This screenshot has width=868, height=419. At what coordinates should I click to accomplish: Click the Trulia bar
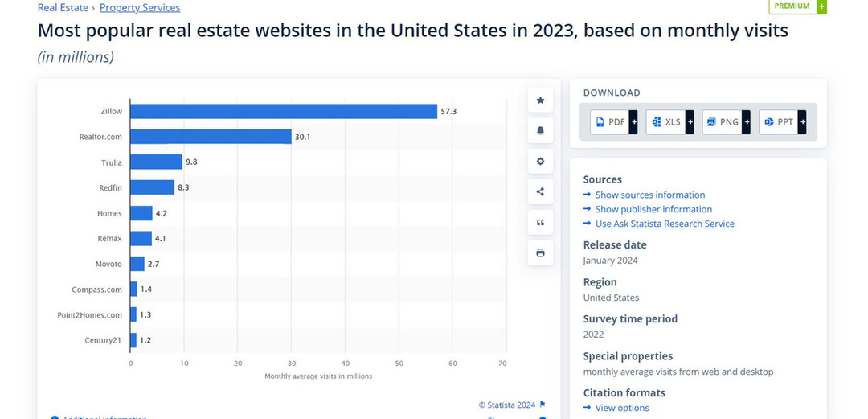[x=157, y=162]
